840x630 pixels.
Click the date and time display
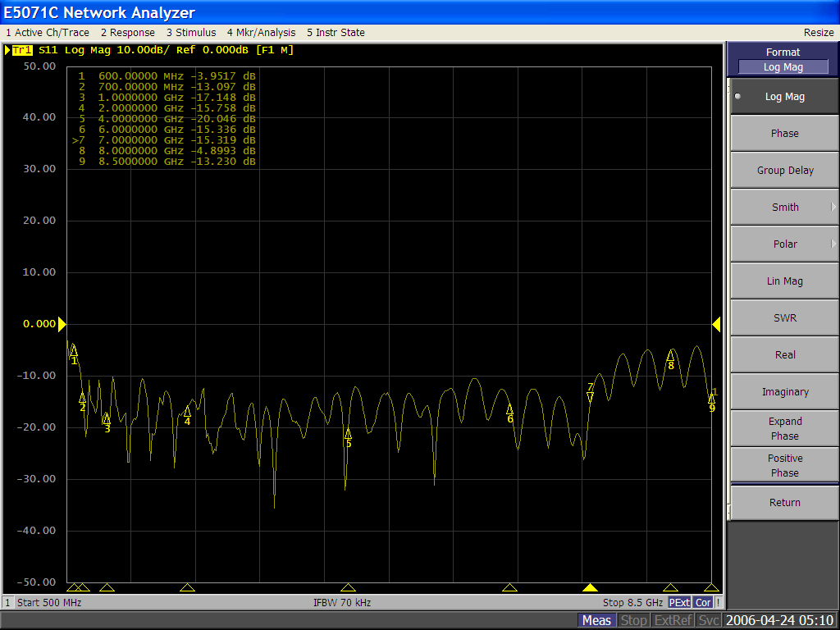[x=779, y=620]
